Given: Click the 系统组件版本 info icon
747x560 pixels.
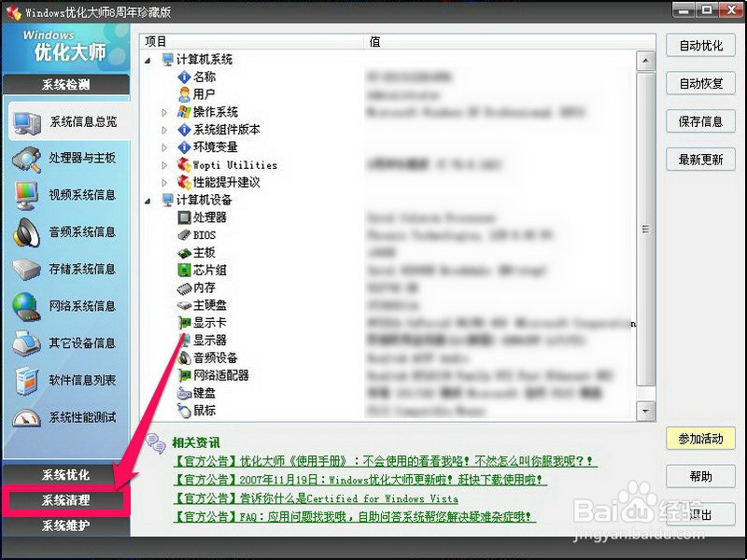Looking at the screenshot, I should coord(184,130).
